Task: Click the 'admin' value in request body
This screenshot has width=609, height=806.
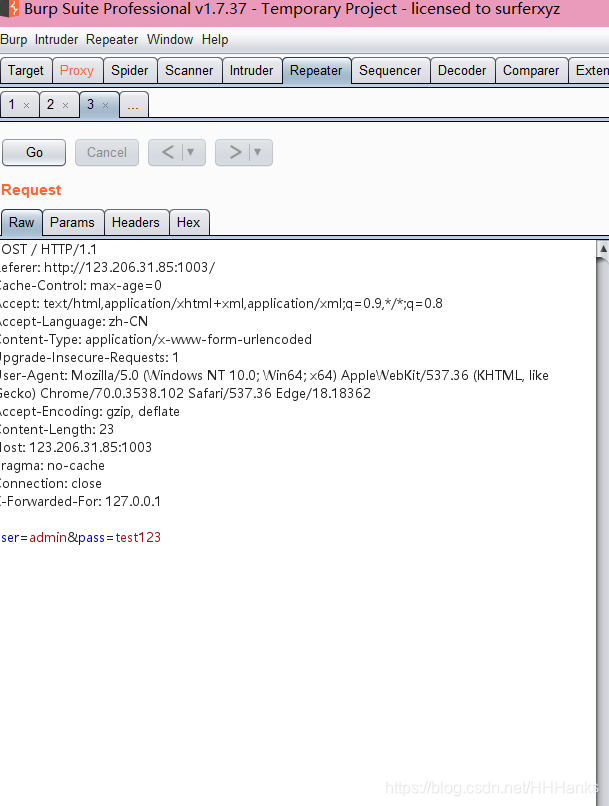Action: click(48, 538)
